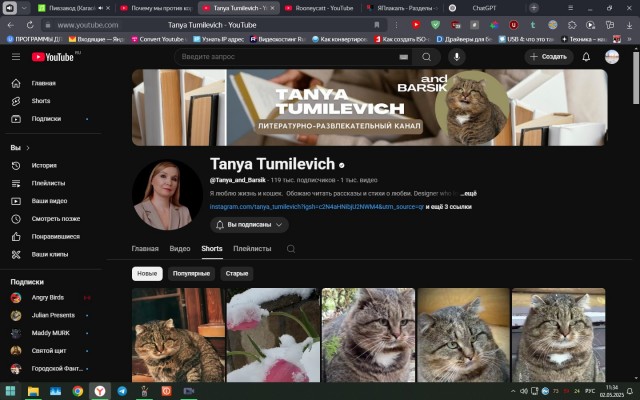
Task: Open История (History) in the sidebar
Action: click(43, 165)
